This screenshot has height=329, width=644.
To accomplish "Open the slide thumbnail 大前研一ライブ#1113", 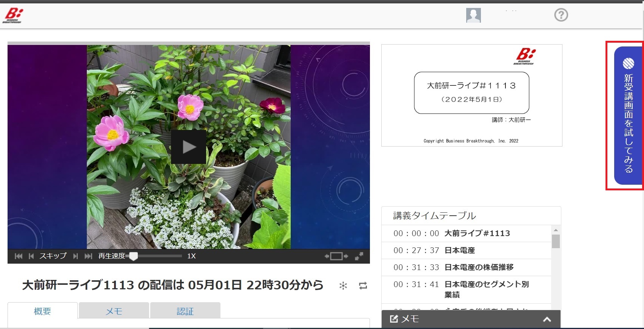I will click(x=472, y=95).
